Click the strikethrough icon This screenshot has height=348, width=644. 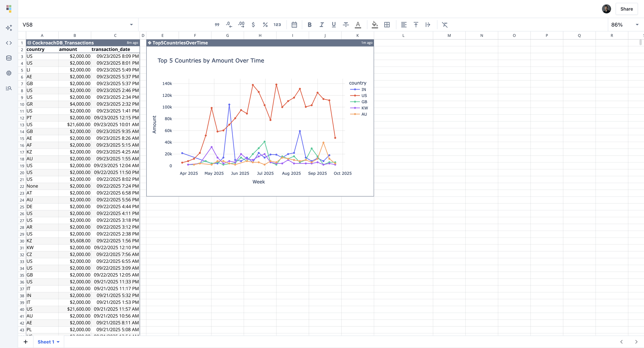(346, 25)
